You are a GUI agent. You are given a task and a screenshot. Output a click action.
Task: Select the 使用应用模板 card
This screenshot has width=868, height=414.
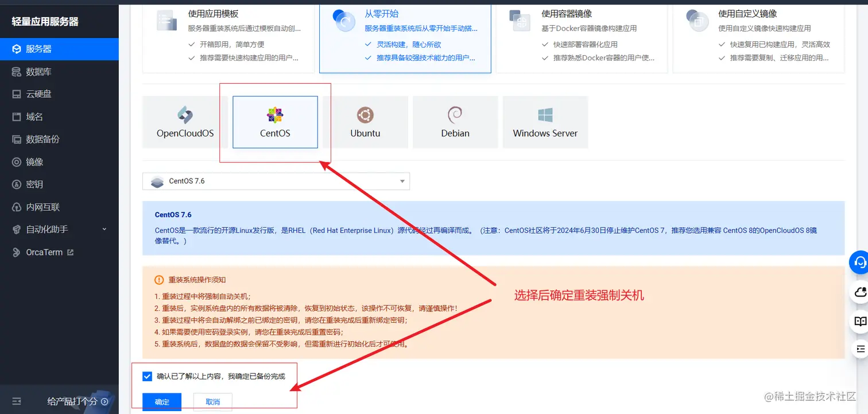(228, 38)
